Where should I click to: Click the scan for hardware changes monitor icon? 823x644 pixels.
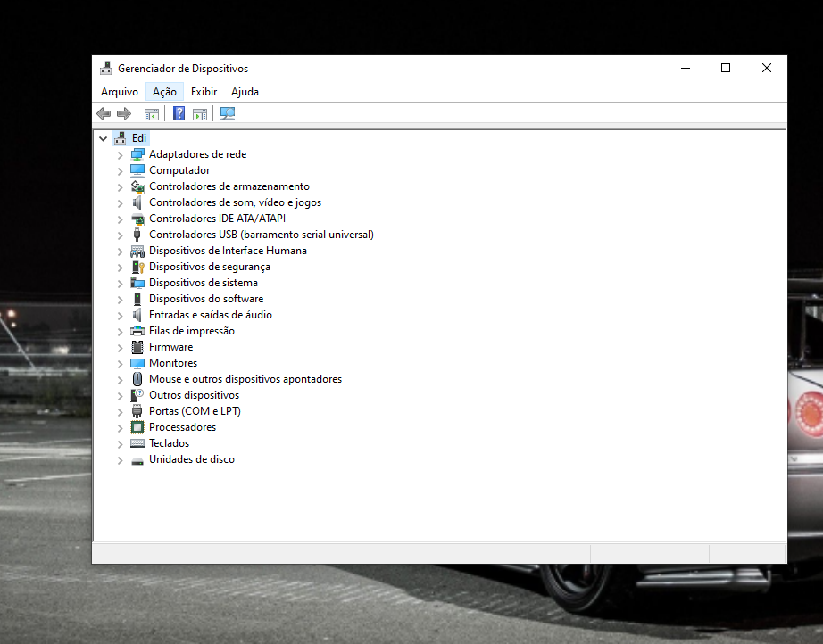coord(228,113)
